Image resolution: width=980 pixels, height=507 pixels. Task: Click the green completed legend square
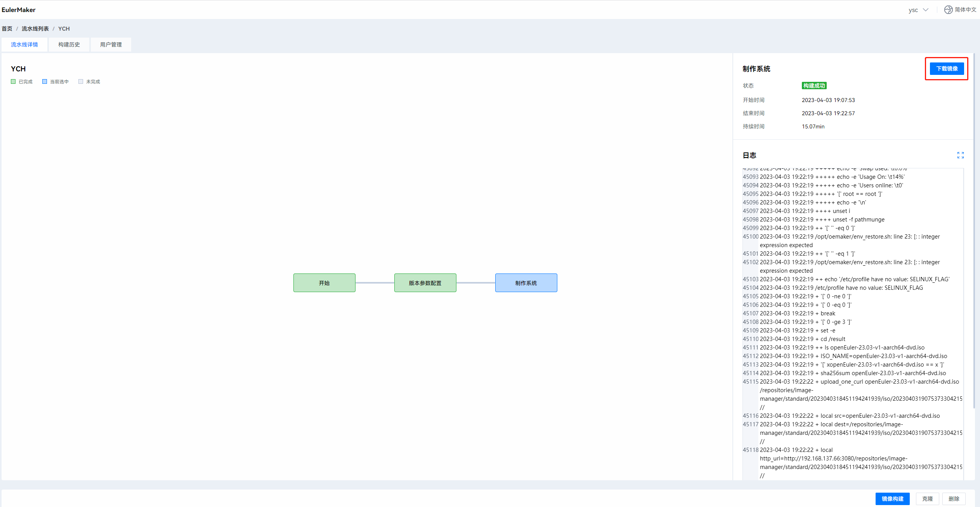tap(13, 81)
